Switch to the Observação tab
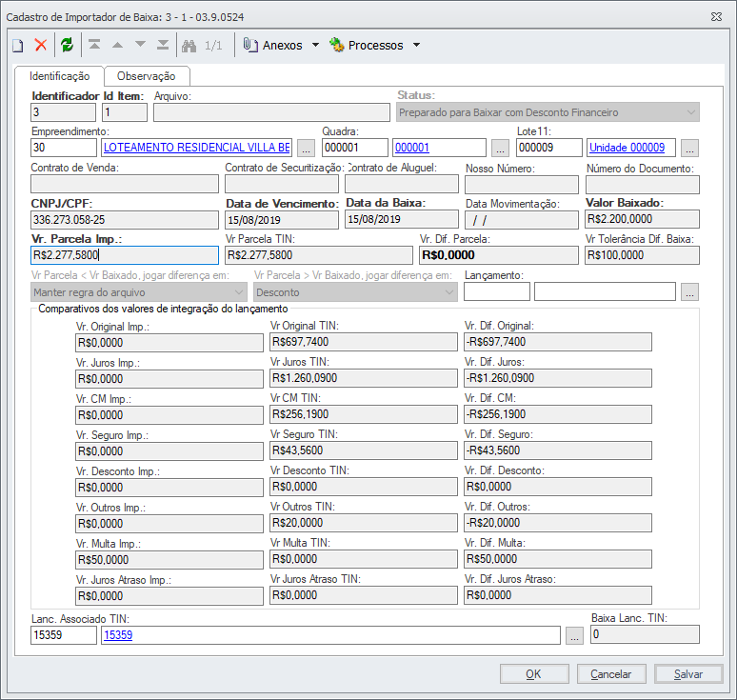The image size is (737, 700). [x=146, y=76]
